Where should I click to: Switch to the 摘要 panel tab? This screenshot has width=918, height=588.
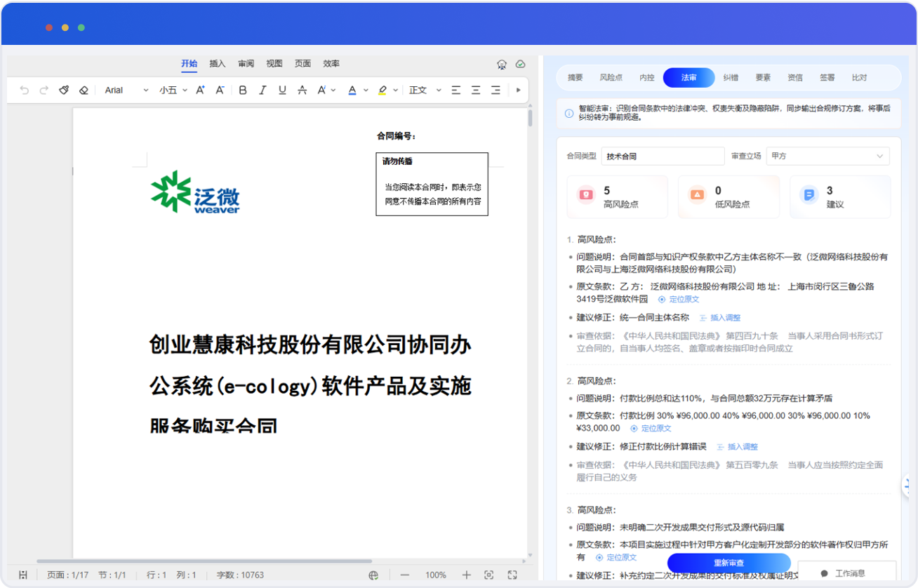click(576, 78)
